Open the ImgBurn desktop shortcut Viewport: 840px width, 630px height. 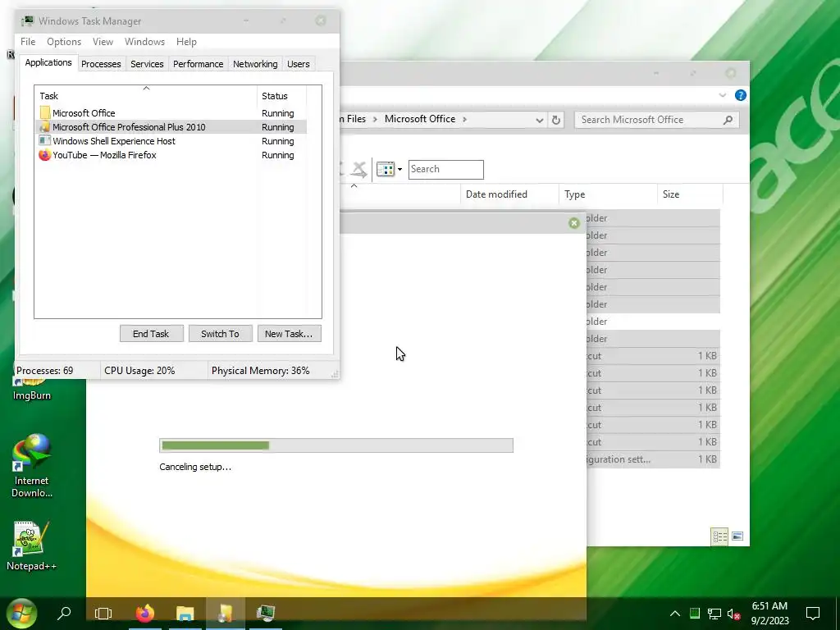pyautogui.click(x=32, y=388)
